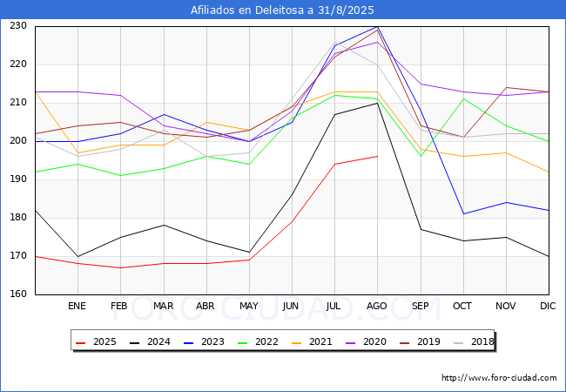Click the green 2022 line's October peak

pos(463,99)
